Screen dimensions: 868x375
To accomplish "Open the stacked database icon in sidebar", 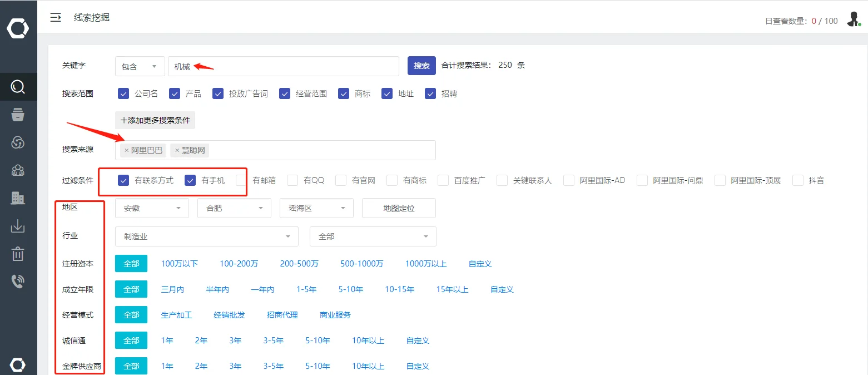I will pos(18,115).
